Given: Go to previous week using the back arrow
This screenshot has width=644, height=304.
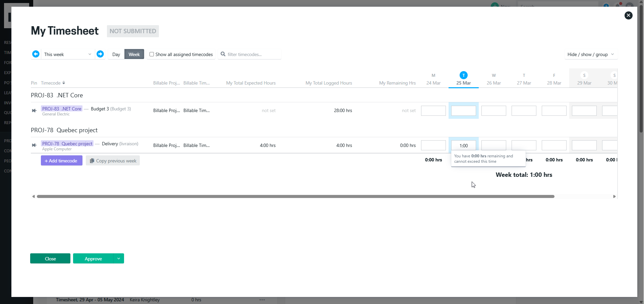Looking at the screenshot, I should tap(36, 54).
